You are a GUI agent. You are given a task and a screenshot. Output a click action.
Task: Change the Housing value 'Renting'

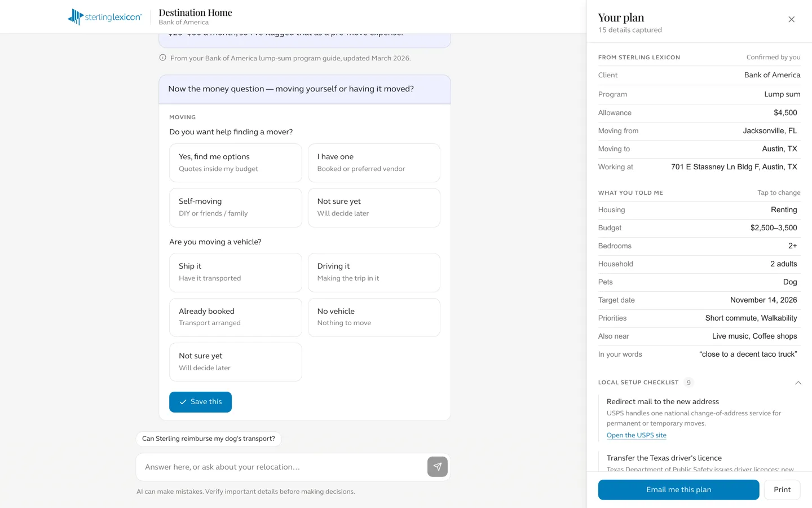[x=784, y=210]
